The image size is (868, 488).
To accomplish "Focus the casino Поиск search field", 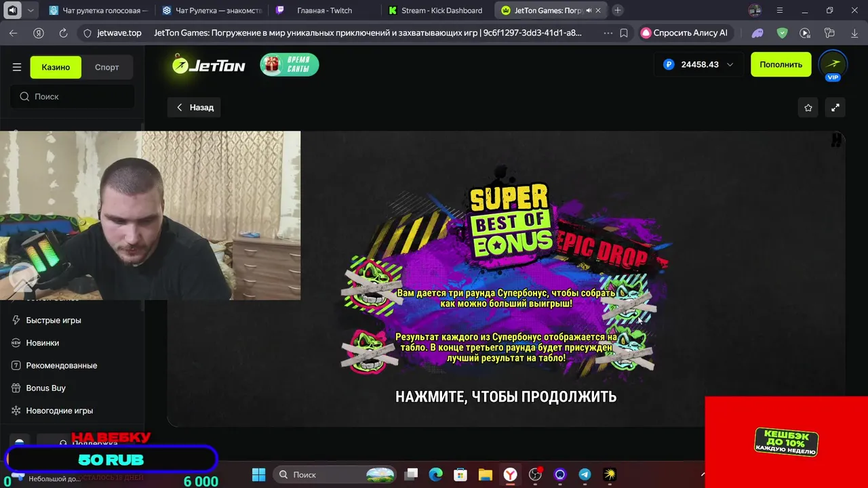I will (72, 96).
